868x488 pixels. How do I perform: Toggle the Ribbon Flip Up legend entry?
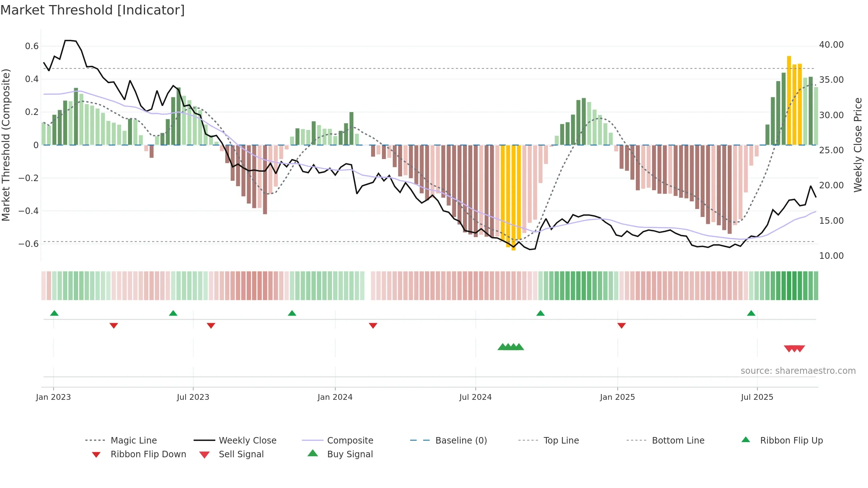tap(782, 440)
